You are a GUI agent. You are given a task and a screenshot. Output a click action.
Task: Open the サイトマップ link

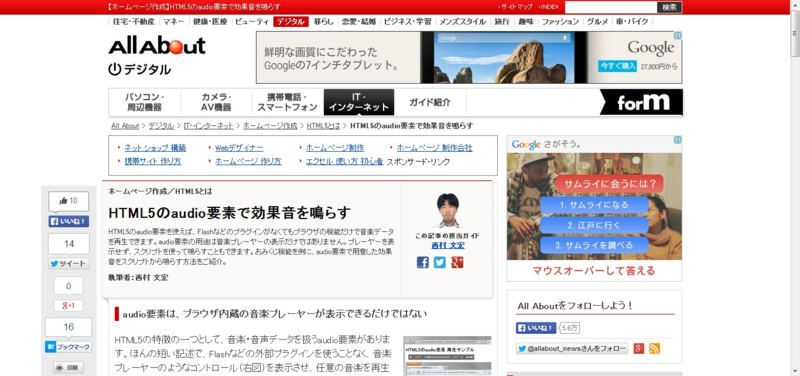[x=516, y=7]
